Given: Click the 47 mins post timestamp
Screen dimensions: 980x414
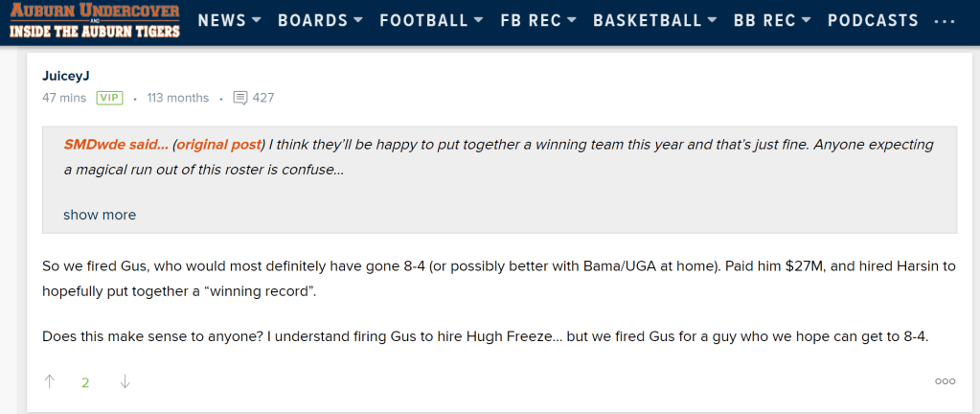Looking at the screenshot, I should click(64, 98).
